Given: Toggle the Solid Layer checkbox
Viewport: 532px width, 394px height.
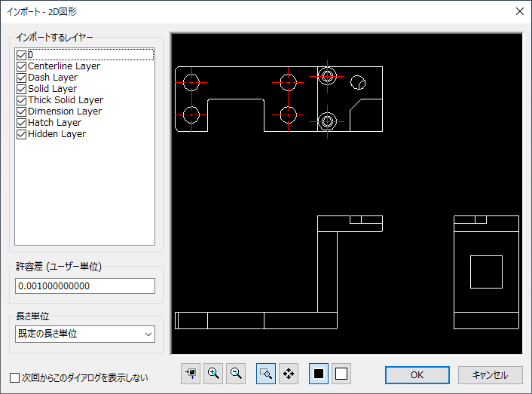Looking at the screenshot, I should (21, 89).
